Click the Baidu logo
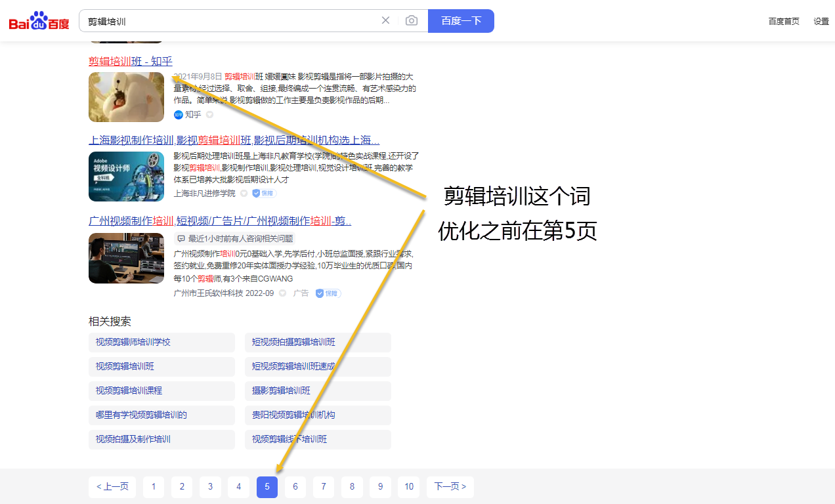This screenshot has width=835, height=504. click(38, 20)
